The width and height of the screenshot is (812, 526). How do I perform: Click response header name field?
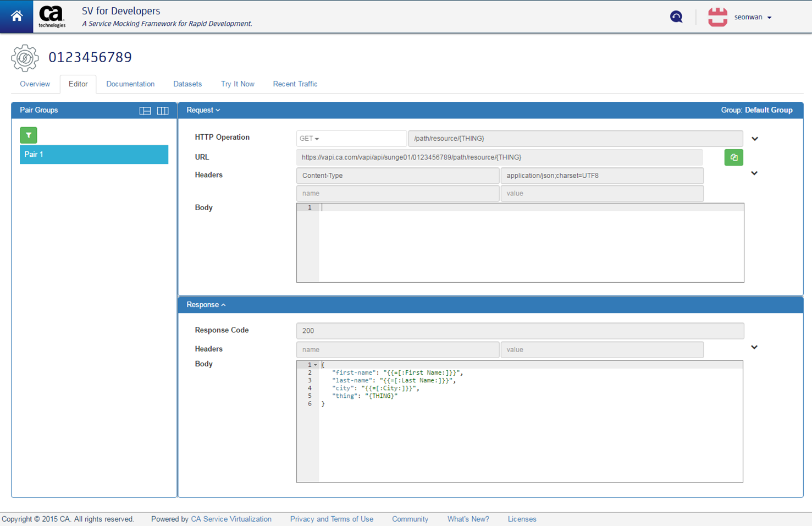tap(397, 349)
